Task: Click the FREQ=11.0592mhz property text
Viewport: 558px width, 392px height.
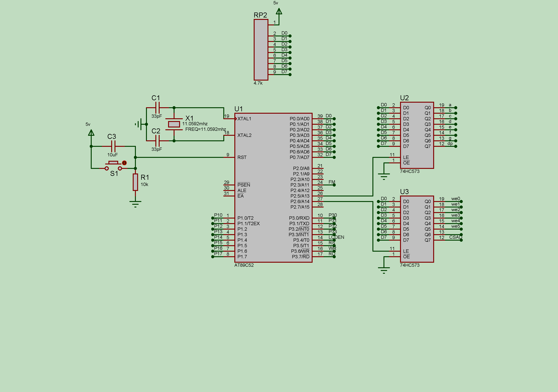Action: click(x=206, y=129)
